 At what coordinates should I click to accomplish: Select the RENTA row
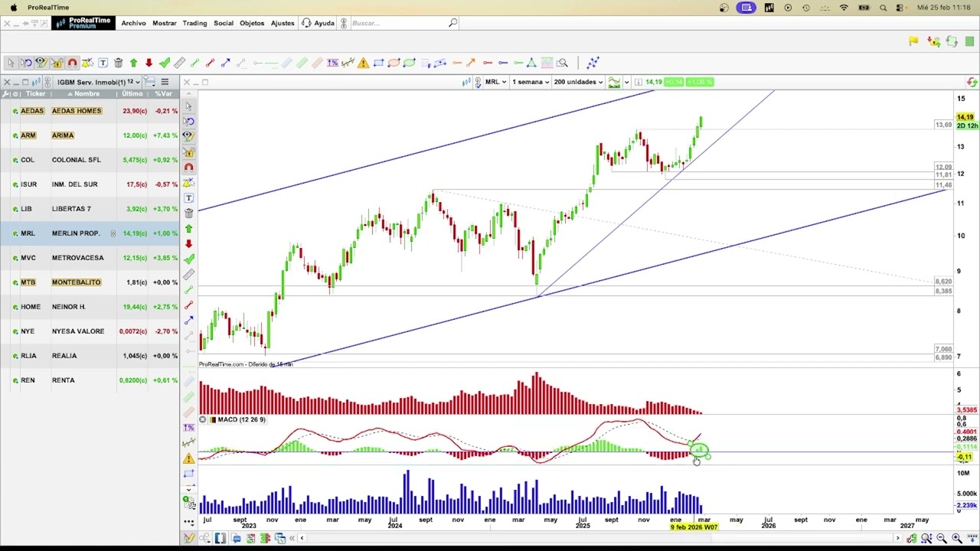tap(90, 380)
